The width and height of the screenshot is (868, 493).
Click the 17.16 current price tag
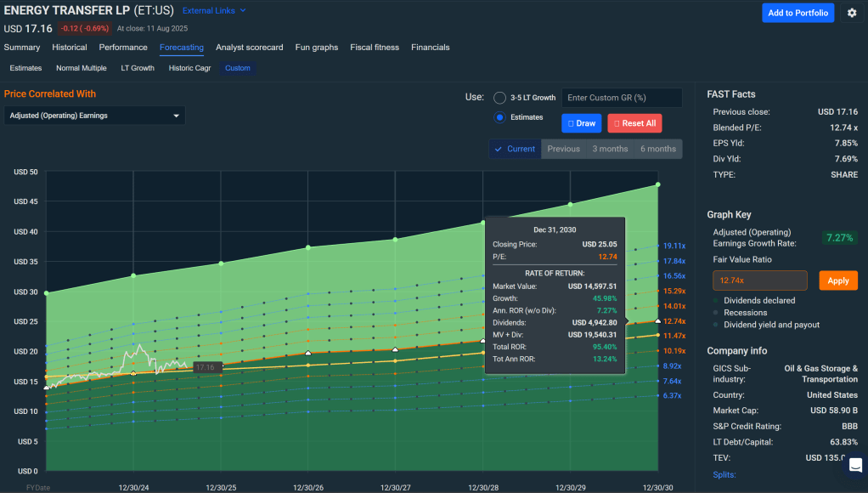pyautogui.click(x=206, y=367)
